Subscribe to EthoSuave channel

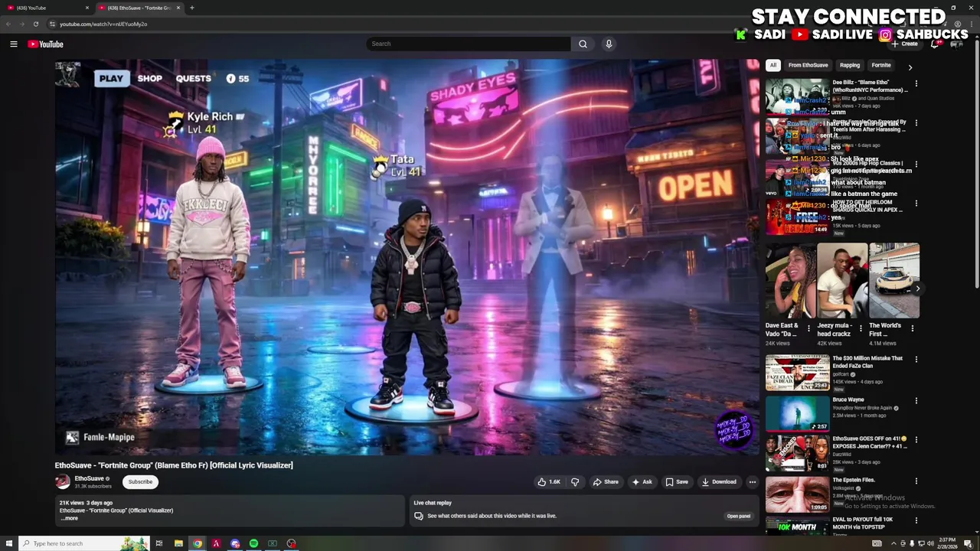(x=140, y=482)
